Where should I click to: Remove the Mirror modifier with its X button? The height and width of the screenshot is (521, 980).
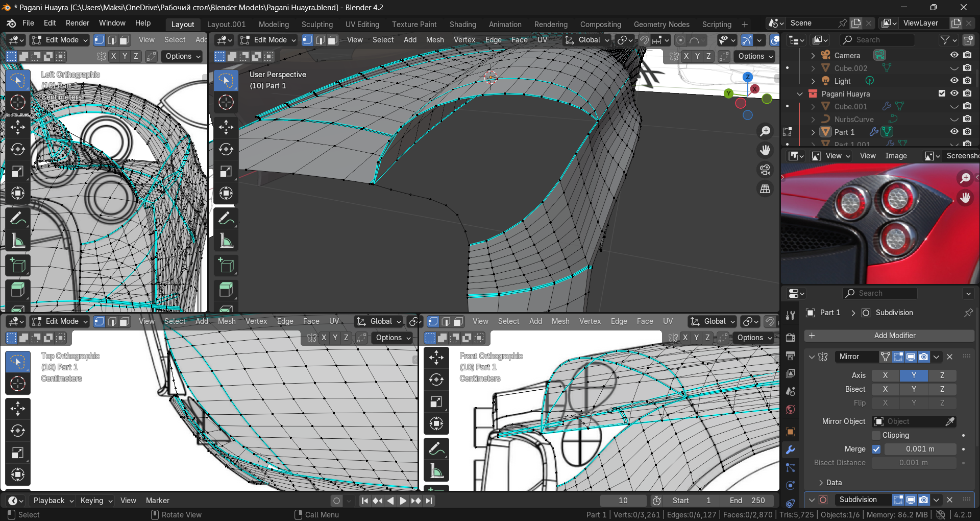point(949,357)
